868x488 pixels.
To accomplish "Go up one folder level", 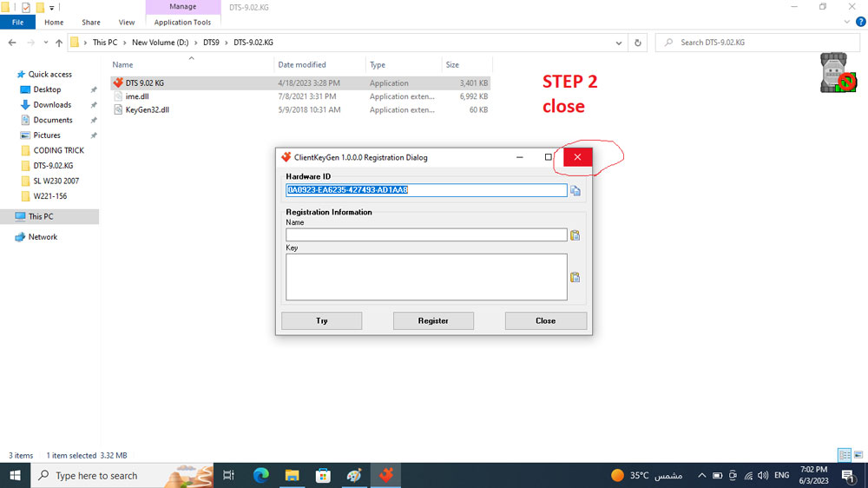I will (x=59, y=43).
